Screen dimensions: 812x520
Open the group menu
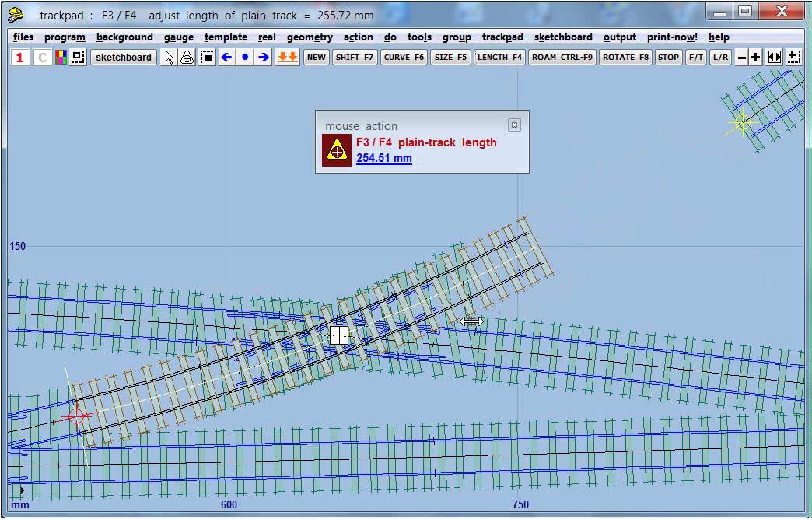pos(457,37)
